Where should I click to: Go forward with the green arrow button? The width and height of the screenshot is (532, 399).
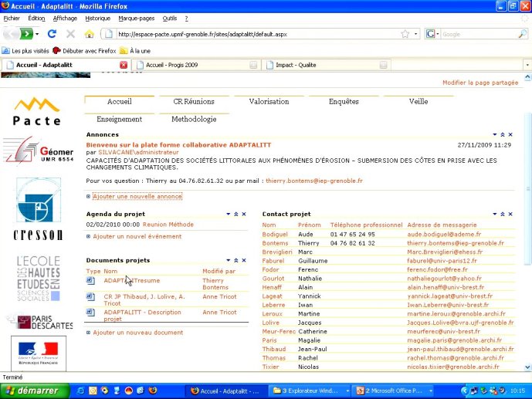26,34
